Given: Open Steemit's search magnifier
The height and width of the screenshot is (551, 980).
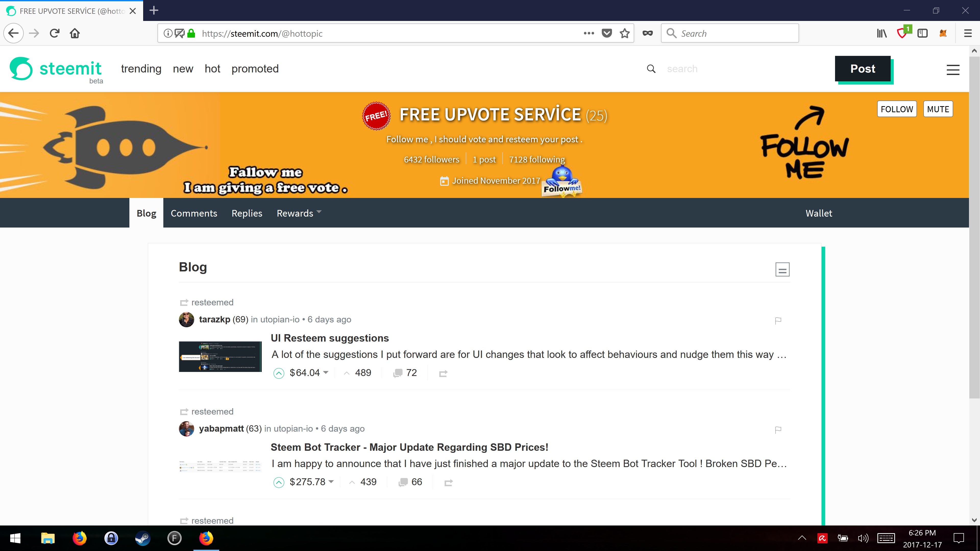Looking at the screenshot, I should pyautogui.click(x=651, y=69).
